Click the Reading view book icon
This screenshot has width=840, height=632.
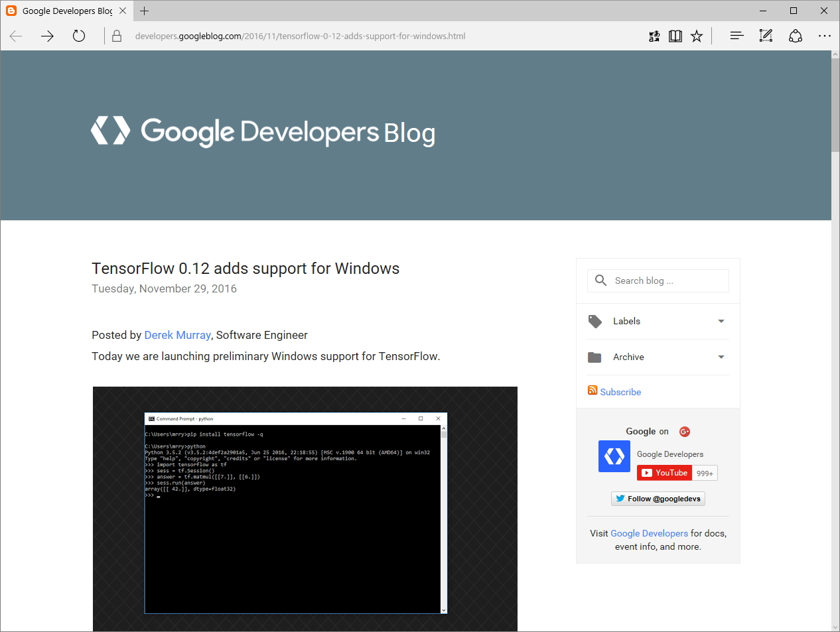point(675,36)
